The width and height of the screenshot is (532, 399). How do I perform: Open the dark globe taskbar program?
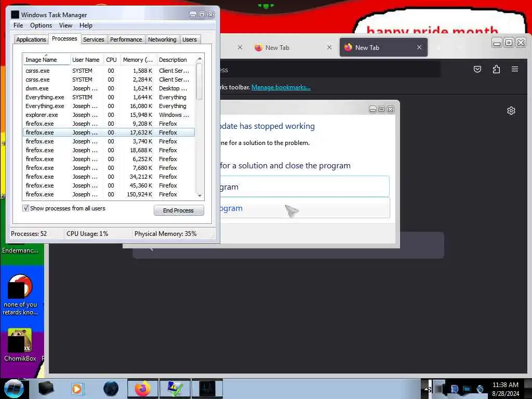111,389
